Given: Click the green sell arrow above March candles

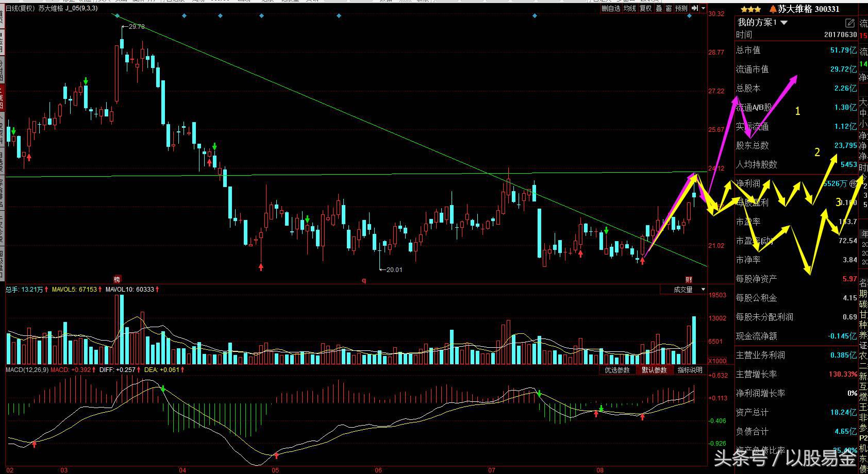Looking at the screenshot, I should coord(86,81).
